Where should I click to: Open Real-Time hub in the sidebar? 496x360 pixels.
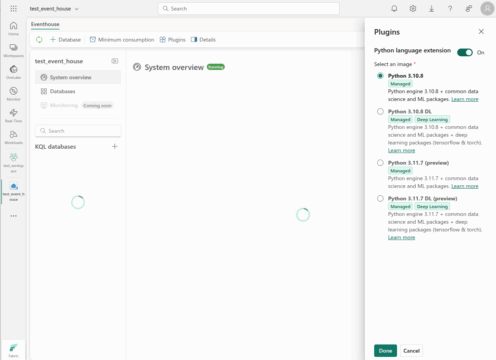(x=13, y=115)
